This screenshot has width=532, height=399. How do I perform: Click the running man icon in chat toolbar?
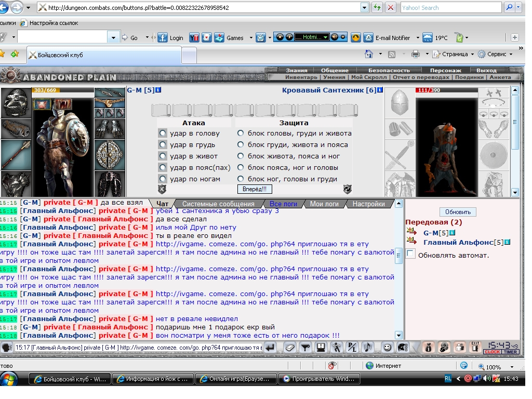pyautogui.click(x=337, y=348)
